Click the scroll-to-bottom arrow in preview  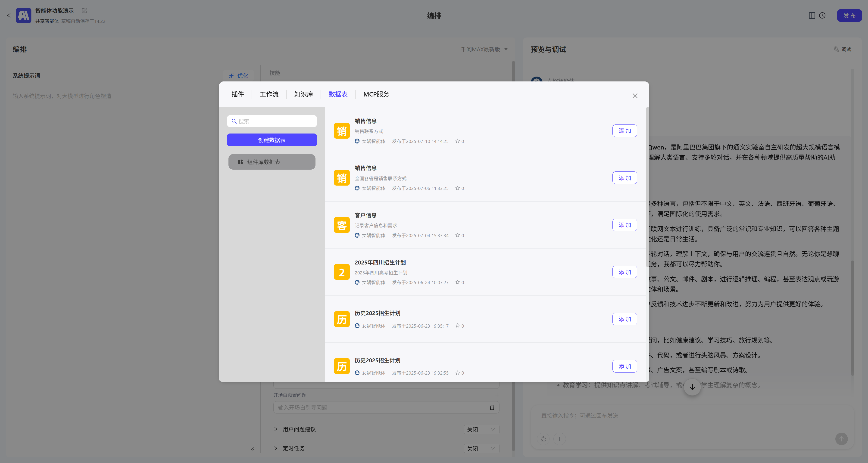click(x=692, y=387)
